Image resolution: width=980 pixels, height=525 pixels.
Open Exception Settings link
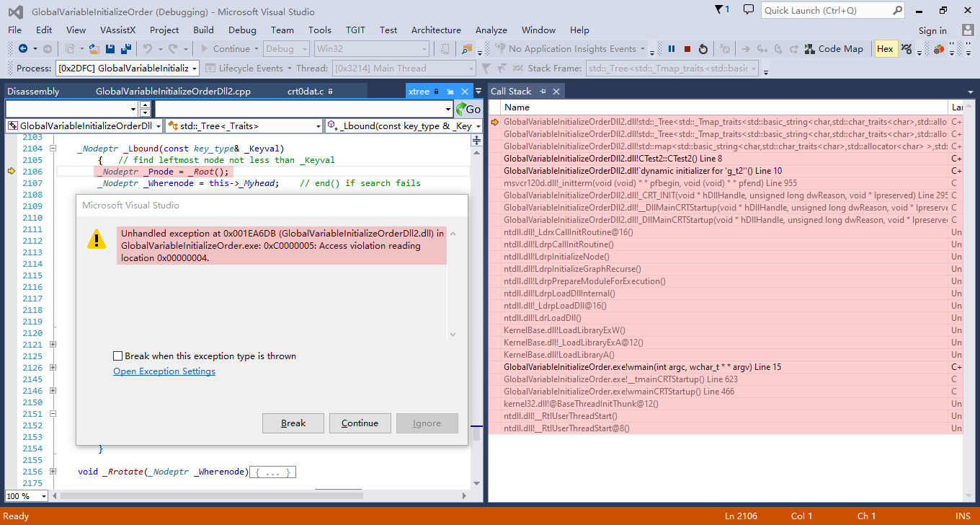pos(164,371)
